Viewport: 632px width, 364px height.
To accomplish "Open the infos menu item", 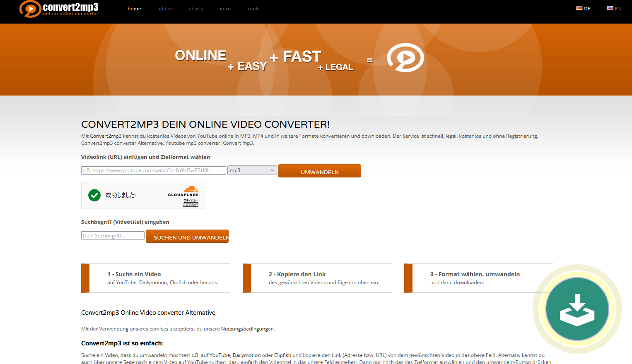I will pyautogui.click(x=225, y=9).
